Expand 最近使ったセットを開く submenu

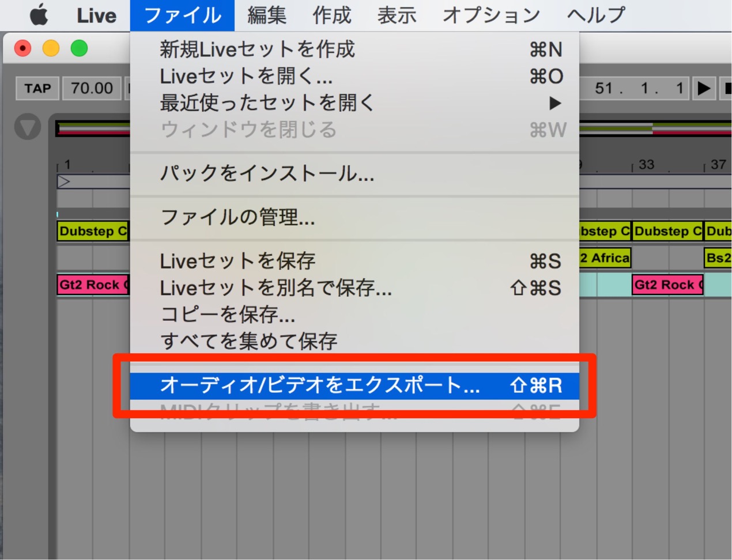click(354, 103)
